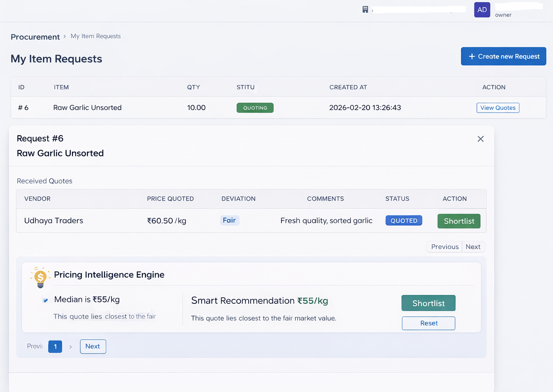The image size is (553, 392).
Task: Expand the chevron in the bottom pagination
Action: [70, 346]
